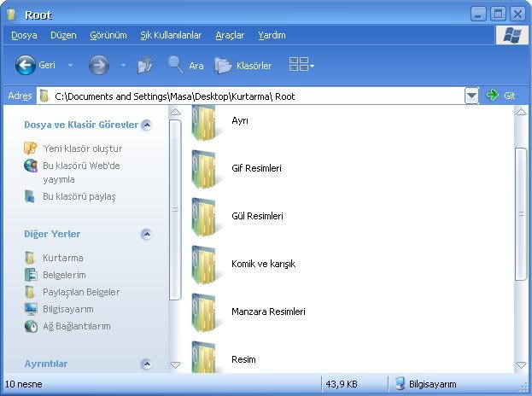
Task: Toggle the Klasörler folders pane
Action: 243,66
